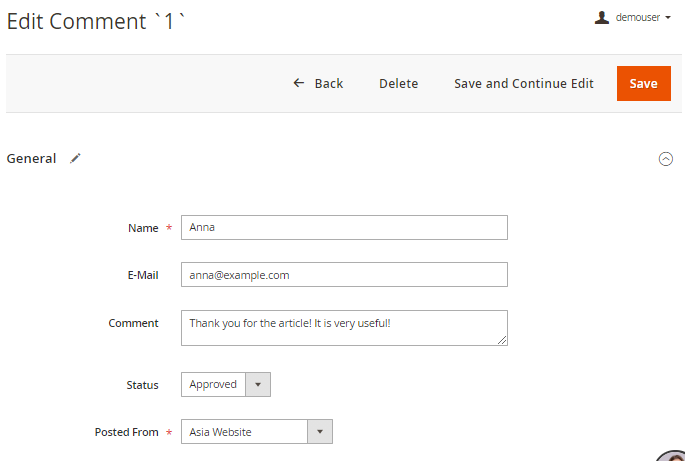Click the Status dropdown arrow
Image resolution: width=685 pixels, height=461 pixels.
(258, 384)
